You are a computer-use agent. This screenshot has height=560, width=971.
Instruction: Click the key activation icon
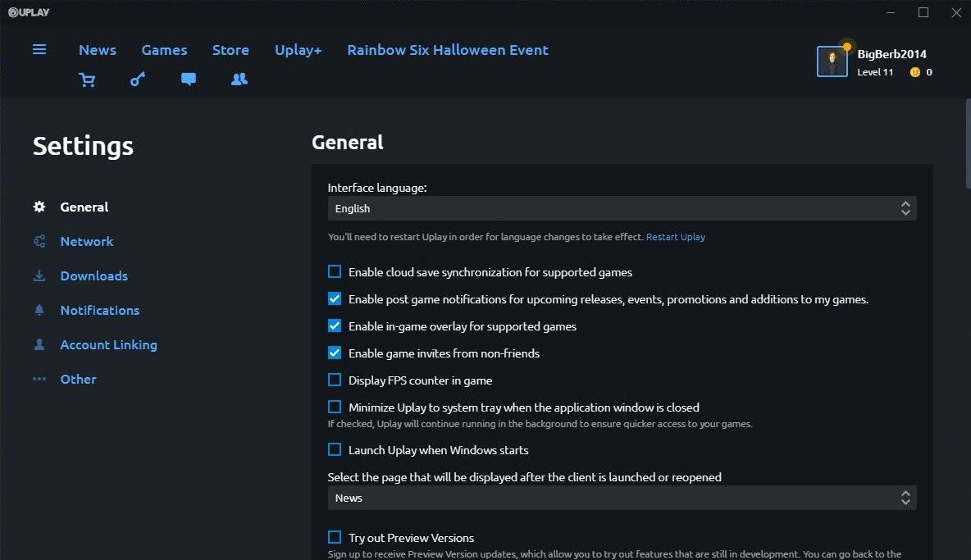point(138,80)
